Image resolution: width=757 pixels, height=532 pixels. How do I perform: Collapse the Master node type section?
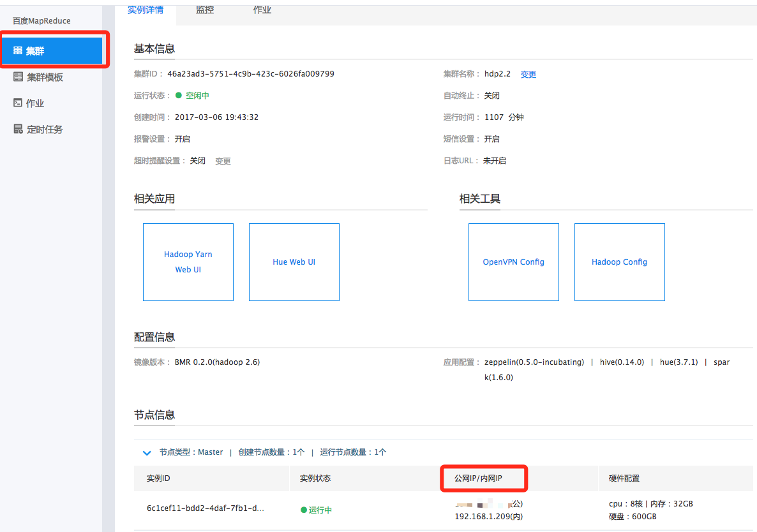pyautogui.click(x=147, y=452)
